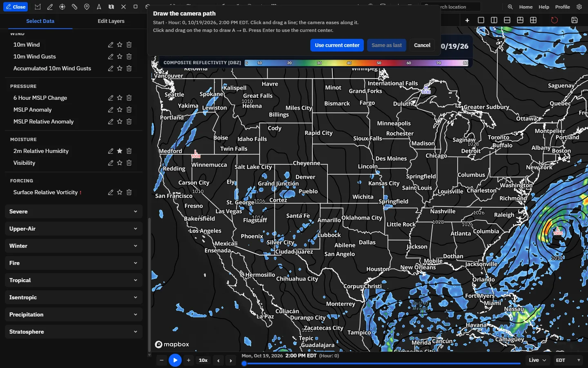
Task: Star the MSLP Relative Anomaly layer
Action: point(120,121)
